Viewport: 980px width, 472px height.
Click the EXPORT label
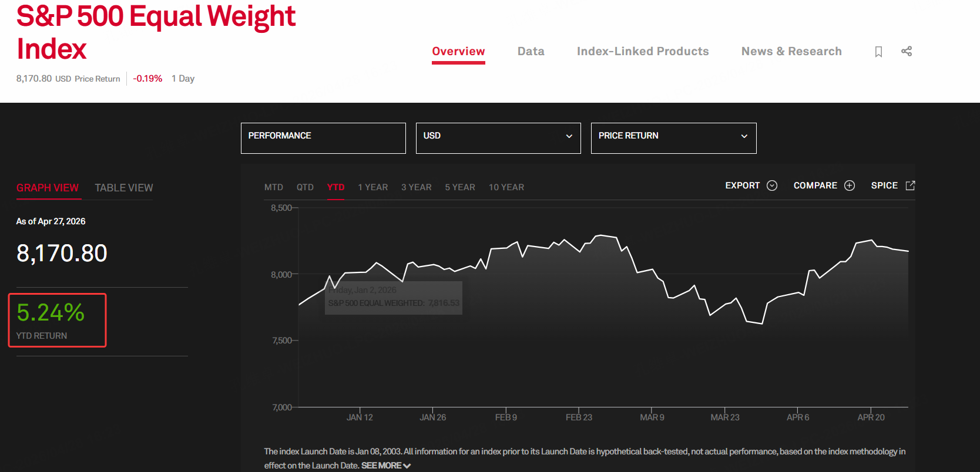click(743, 186)
